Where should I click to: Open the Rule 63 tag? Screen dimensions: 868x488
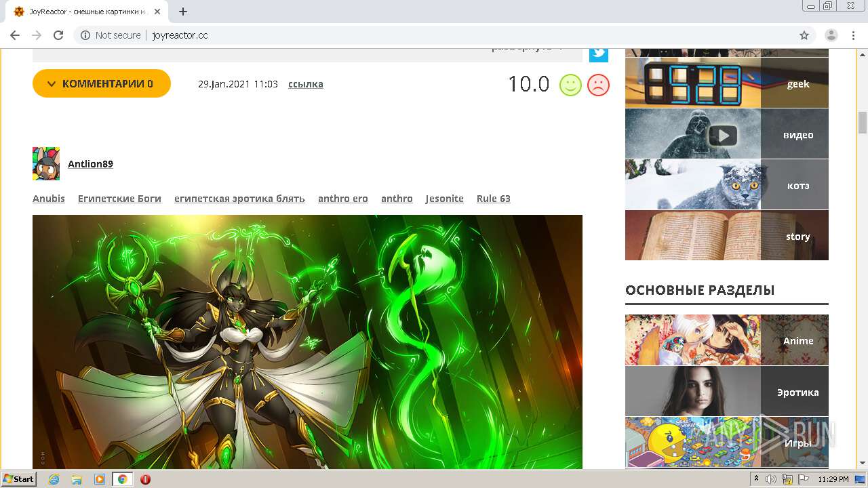(494, 199)
